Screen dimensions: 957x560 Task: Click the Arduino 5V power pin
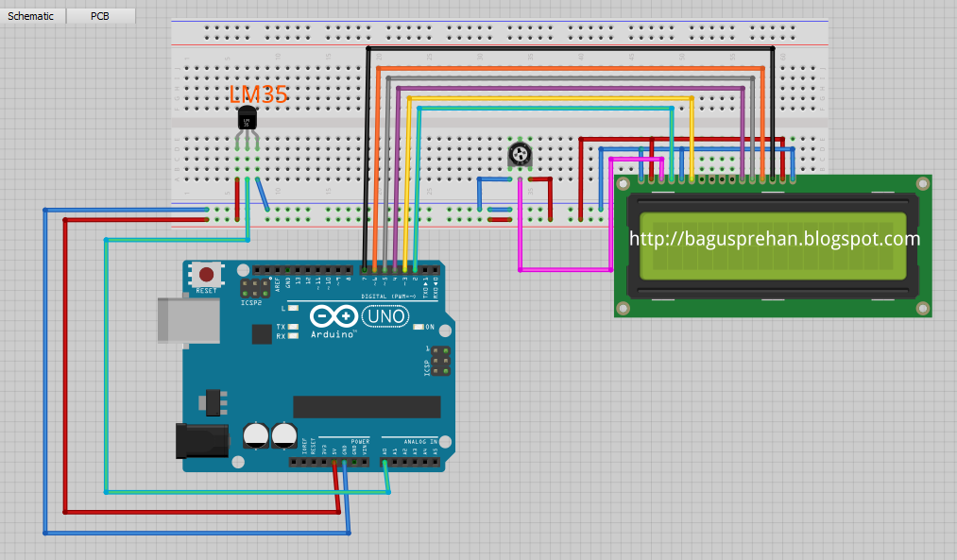click(333, 463)
